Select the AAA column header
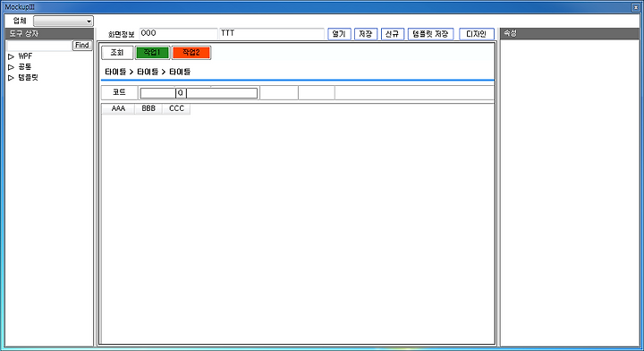 pos(118,108)
